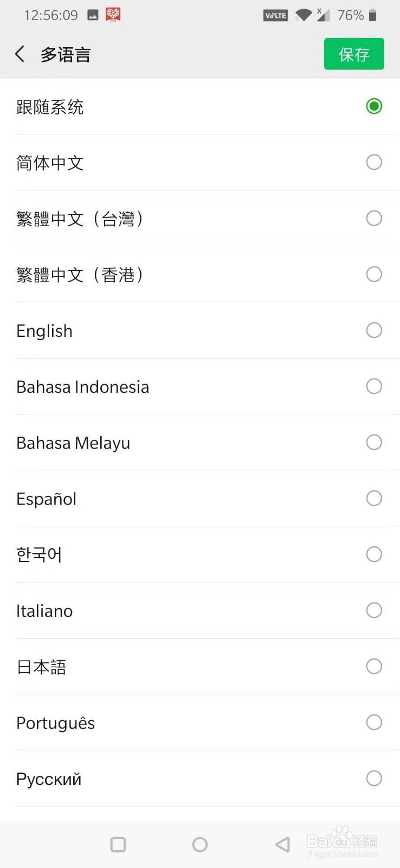Tap the battery icon in status bar
400x868 pixels.
[x=372, y=15]
